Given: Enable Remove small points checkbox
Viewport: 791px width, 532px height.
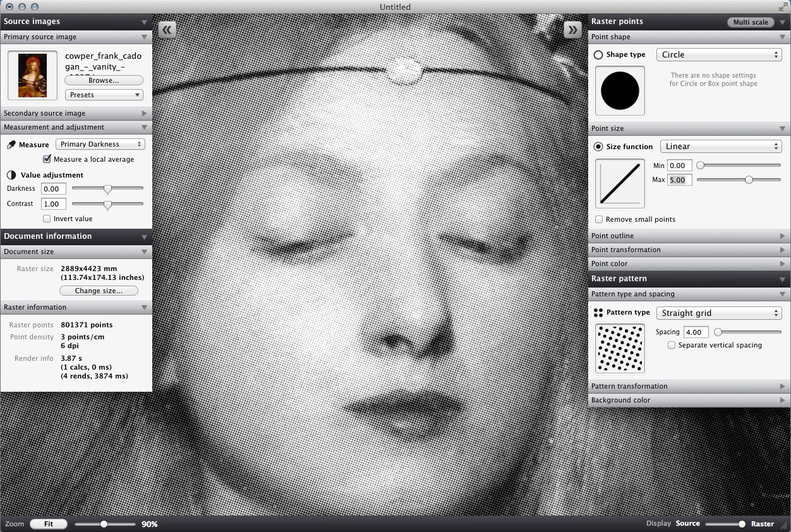Looking at the screenshot, I should pos(599,219).
